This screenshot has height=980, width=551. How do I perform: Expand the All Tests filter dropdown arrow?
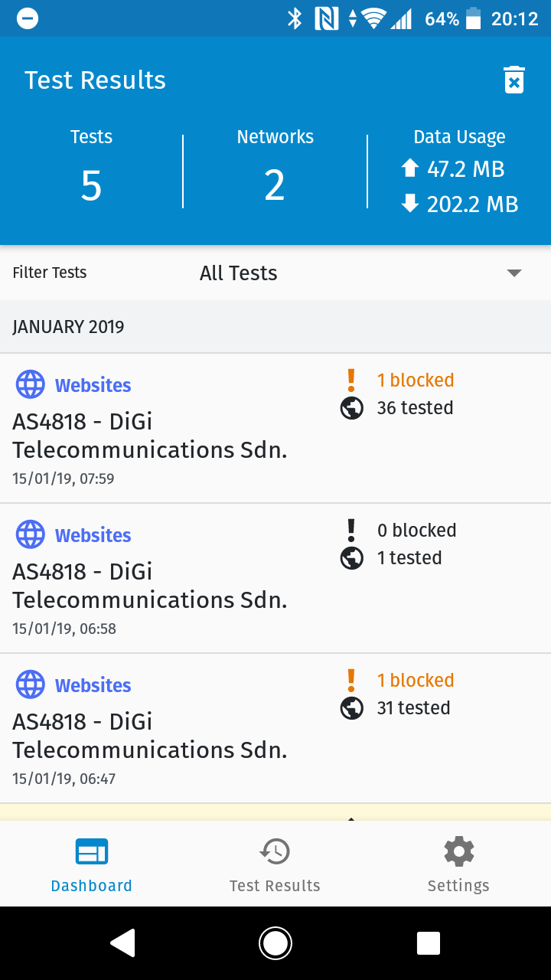click(x=514, y=273)
